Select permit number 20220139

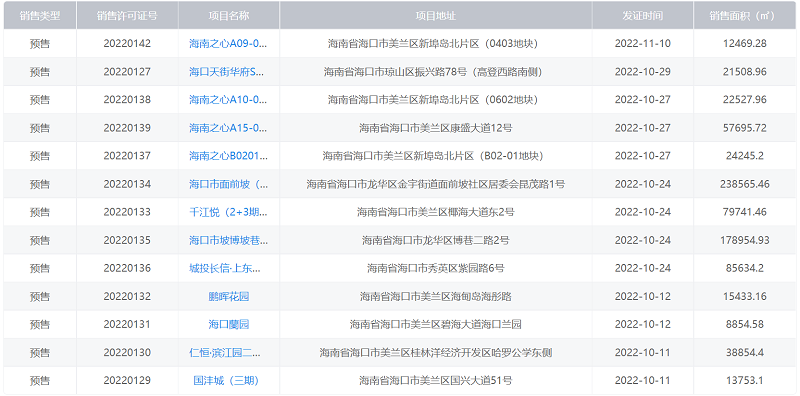click(127, 128)
